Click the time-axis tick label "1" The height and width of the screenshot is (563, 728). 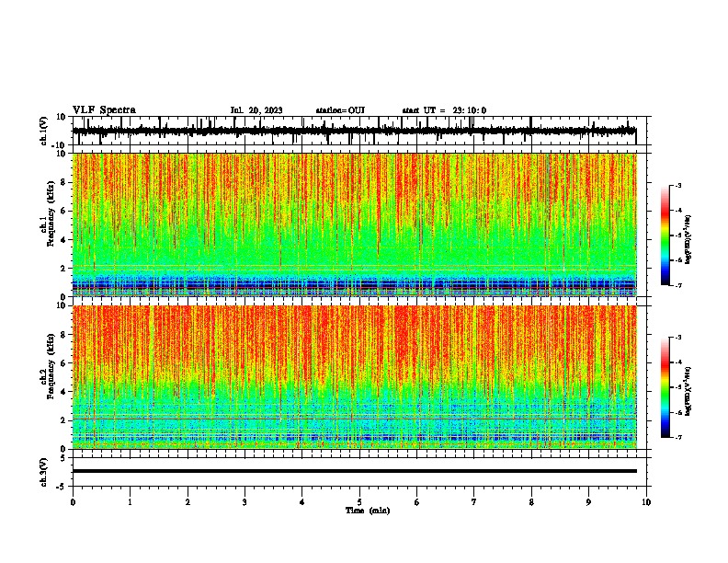[130, 502]
